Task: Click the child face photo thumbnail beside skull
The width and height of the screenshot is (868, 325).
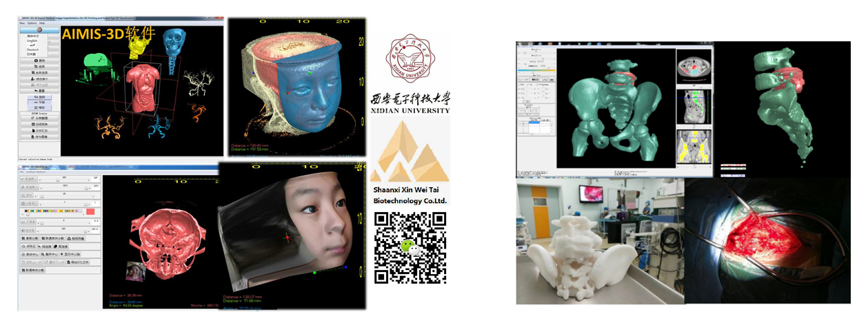Action: pos(135,271)
